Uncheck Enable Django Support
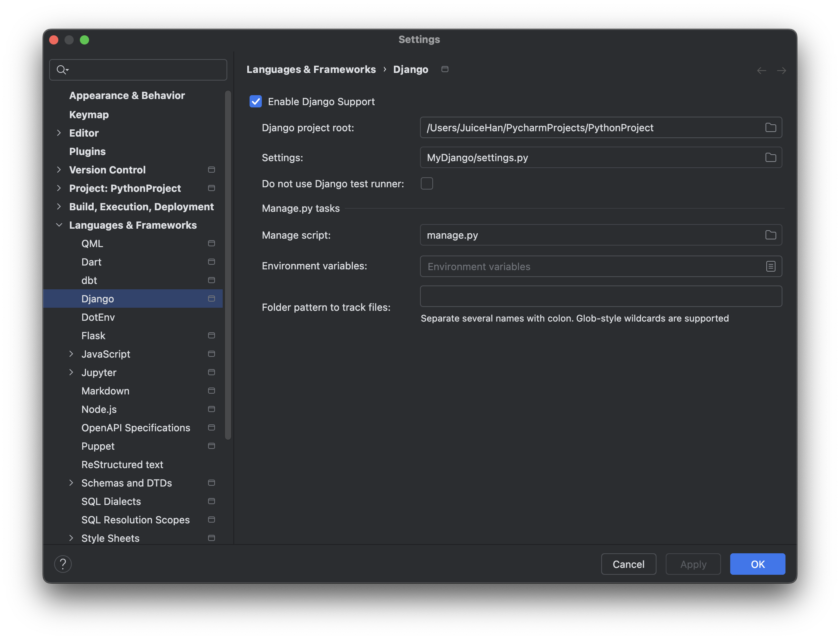Screen dimensions: 840x640 pyautogui.click(x=256, y=101)
